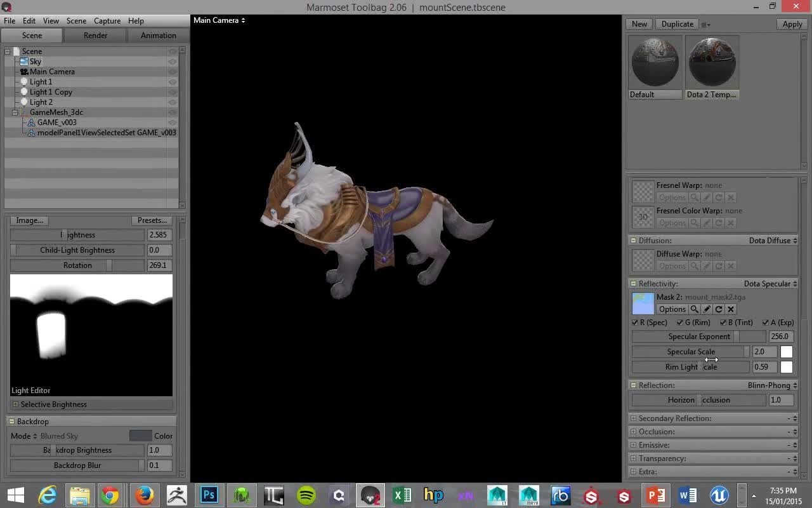The image size is (812, 508).
Task: Expand the Transparency section
Action: point(633,458)
